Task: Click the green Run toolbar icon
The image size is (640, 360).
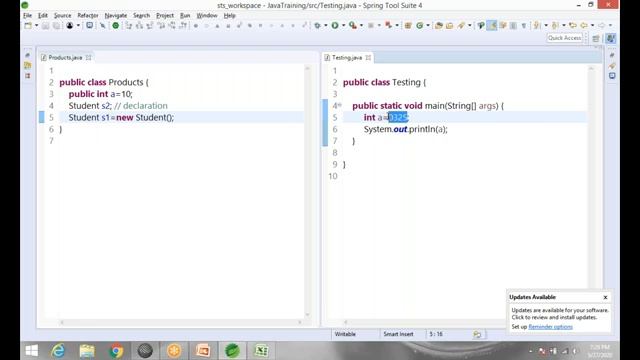Action: click(x=335, y=25)
